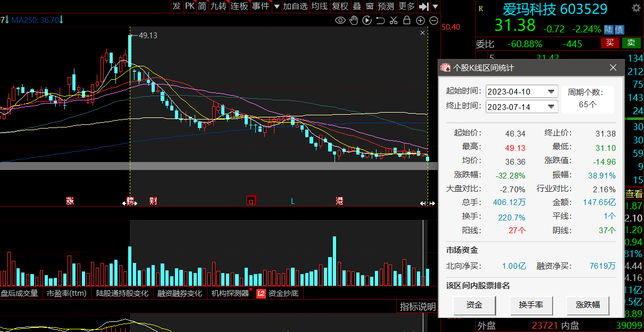Click the blue L event marker on timeline
This screenshot has width=644, height=332.
[292, 201]
